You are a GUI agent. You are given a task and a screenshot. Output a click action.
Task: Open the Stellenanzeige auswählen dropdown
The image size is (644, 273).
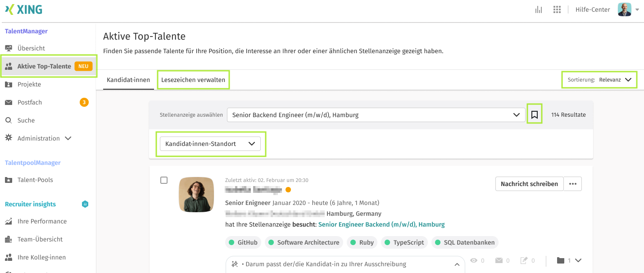(x=376, y=115)
